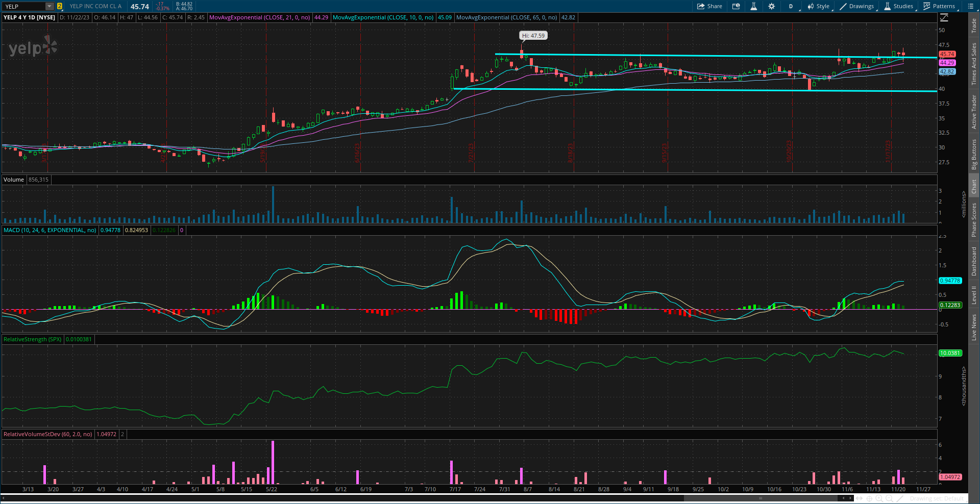Click the 11/20 date on time axis
This screenshot has width=980, height=504.
(x=898, y=489)
